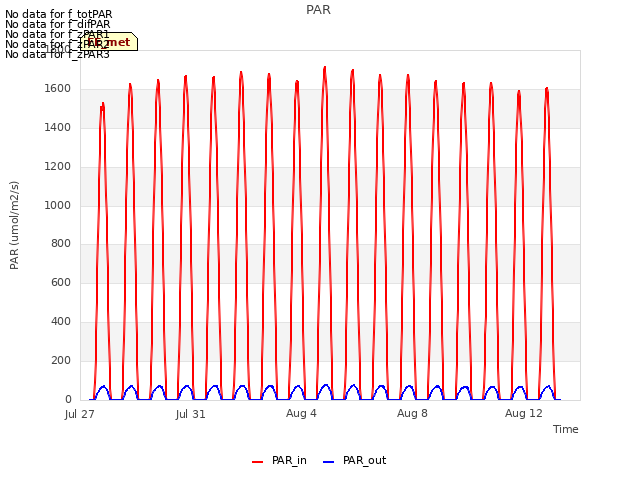Click the red PAR_in legend swatch

click(x=258, y=462)
